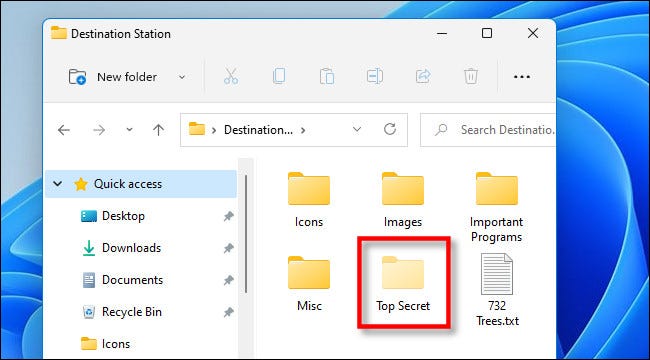The width and height of the screenshot is (650, 360).
Task: Expand the recent locations chevron
Action: point(129,130)
